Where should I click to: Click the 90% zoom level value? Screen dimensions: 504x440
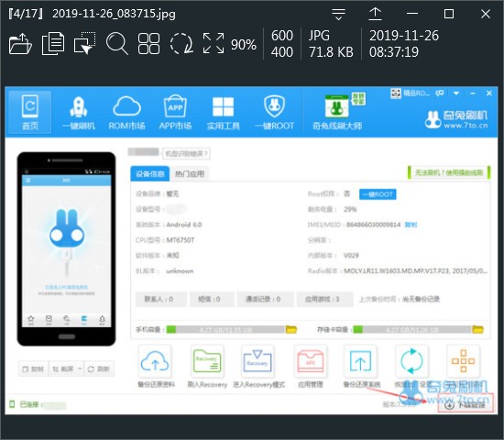tap(244, 44)
